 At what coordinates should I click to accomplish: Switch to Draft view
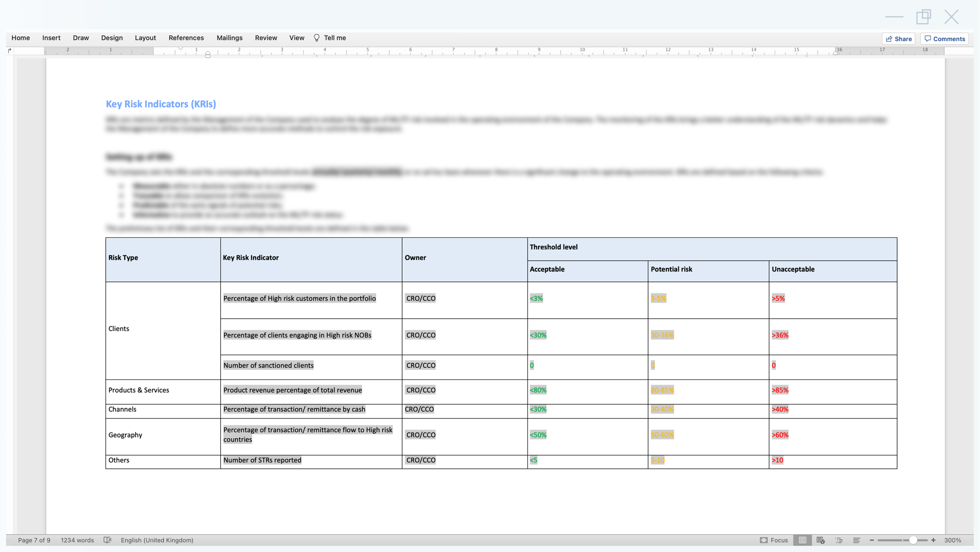pyautogui.click(x=857, y=540)
